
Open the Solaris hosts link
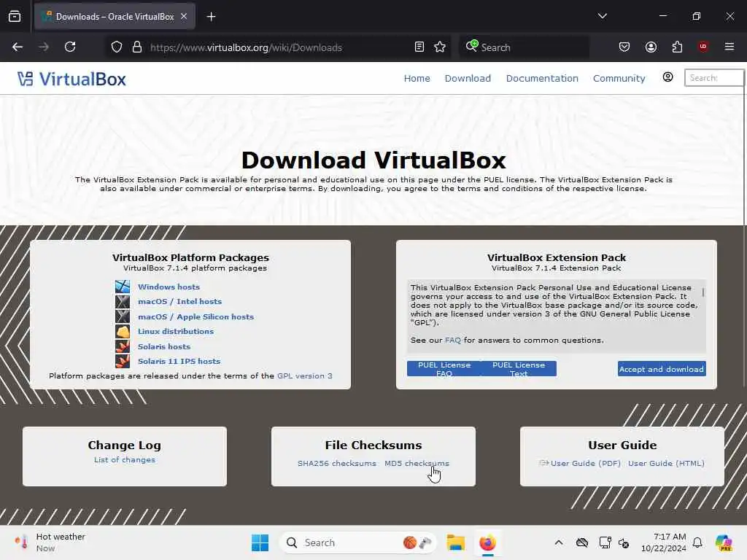164,346
